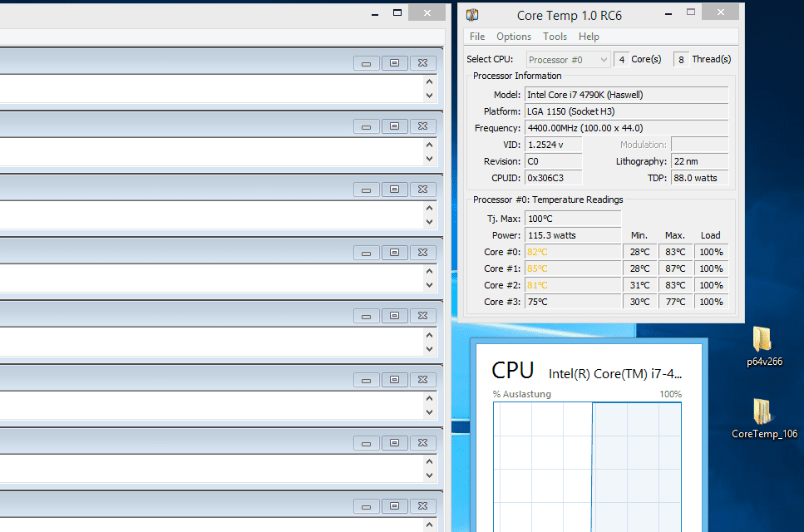The image size is (804, 532).
Task: Minimize the Core Temp window
Action: [x=668, y=14]
